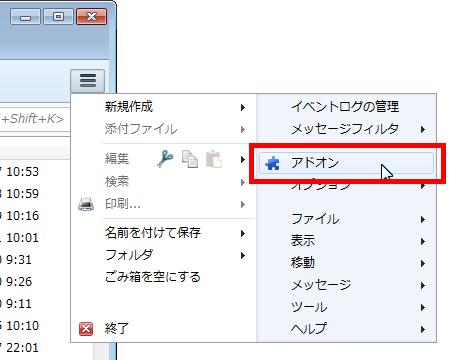Open the ヘルプ submenu

pyautogui.click(x=347, y=329)
